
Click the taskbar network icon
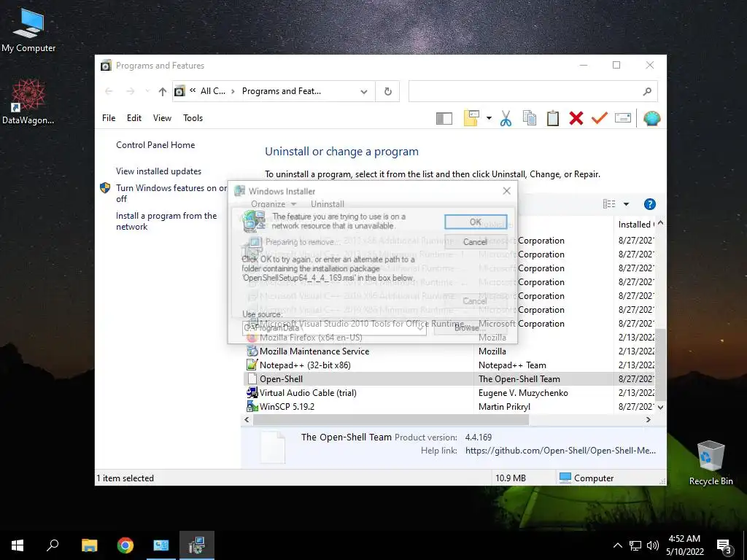635,545
